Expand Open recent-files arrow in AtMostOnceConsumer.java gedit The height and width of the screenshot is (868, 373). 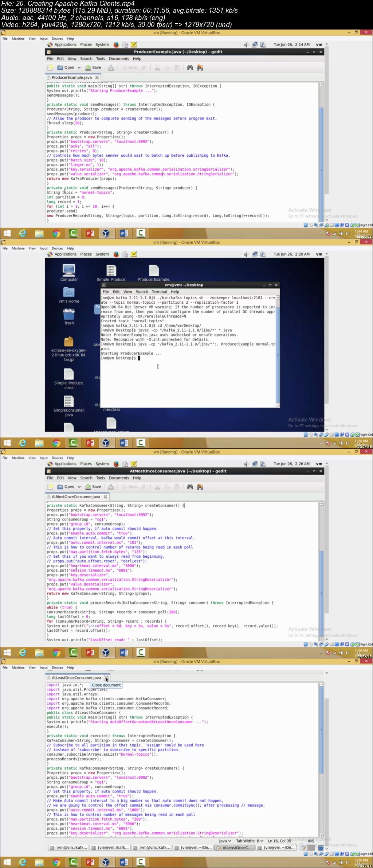[79, 487]
